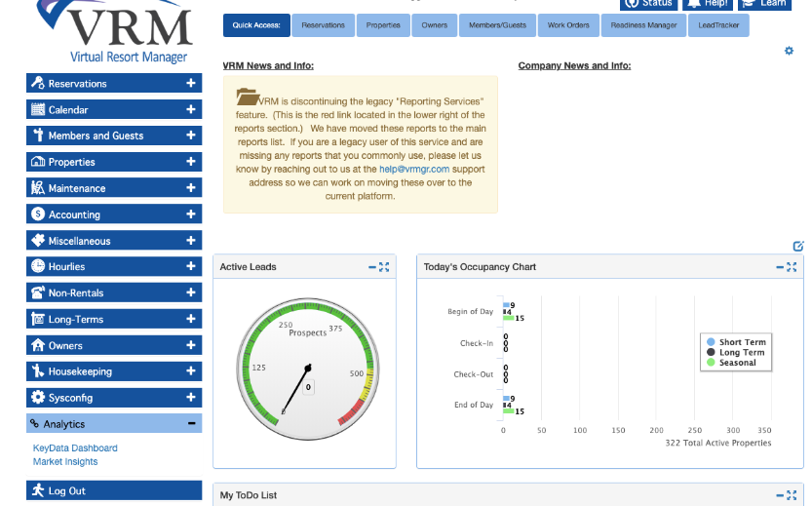Click the Hourlies clock icon in sidebar
This screenshot has width=812, height=506.
37,266
